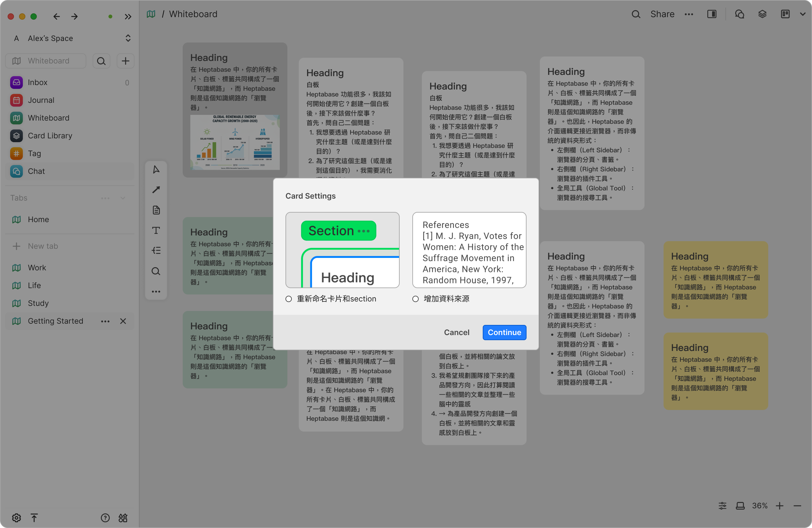
Task: Cancel the Card Settings dialog
Action: point(456,333)
